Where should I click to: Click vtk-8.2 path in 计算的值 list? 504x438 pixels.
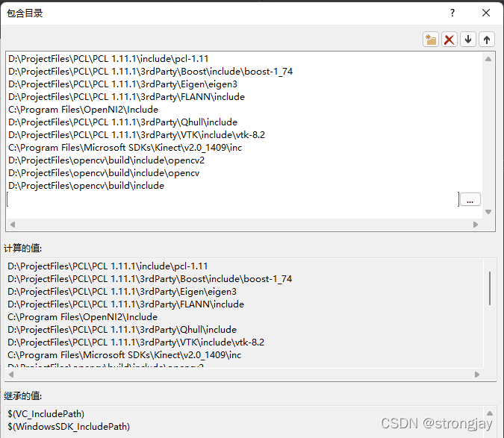tap(136, 342)
